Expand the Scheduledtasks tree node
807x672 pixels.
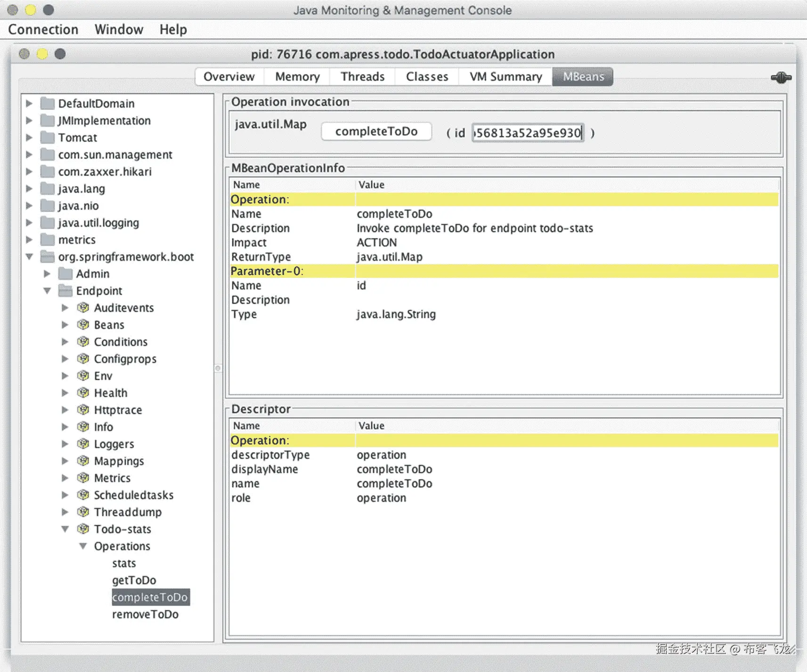point(65,494)
